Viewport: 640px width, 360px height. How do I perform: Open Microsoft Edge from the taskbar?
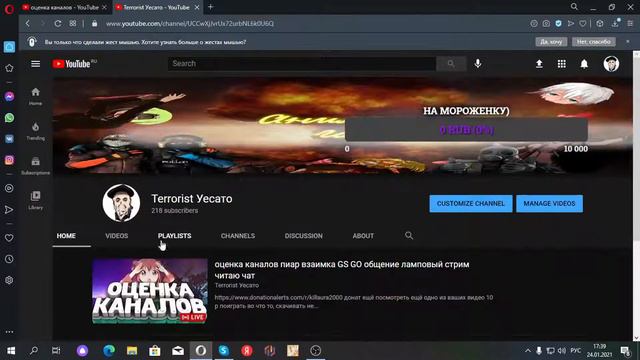point(109,351)
